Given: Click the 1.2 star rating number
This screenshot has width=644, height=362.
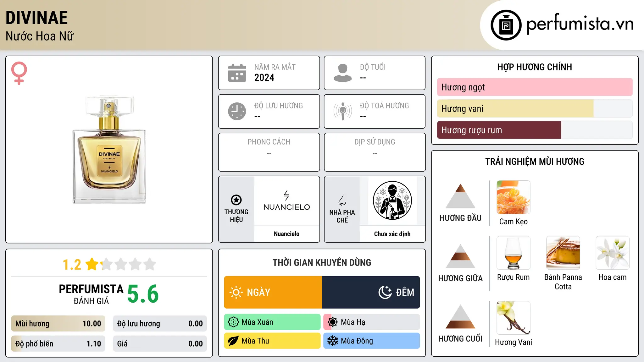Looking at the screenshot, I should click(72, 265).
